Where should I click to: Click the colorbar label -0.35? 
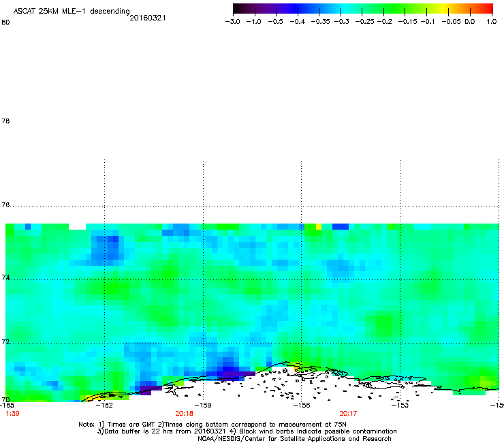click(320, 22)
